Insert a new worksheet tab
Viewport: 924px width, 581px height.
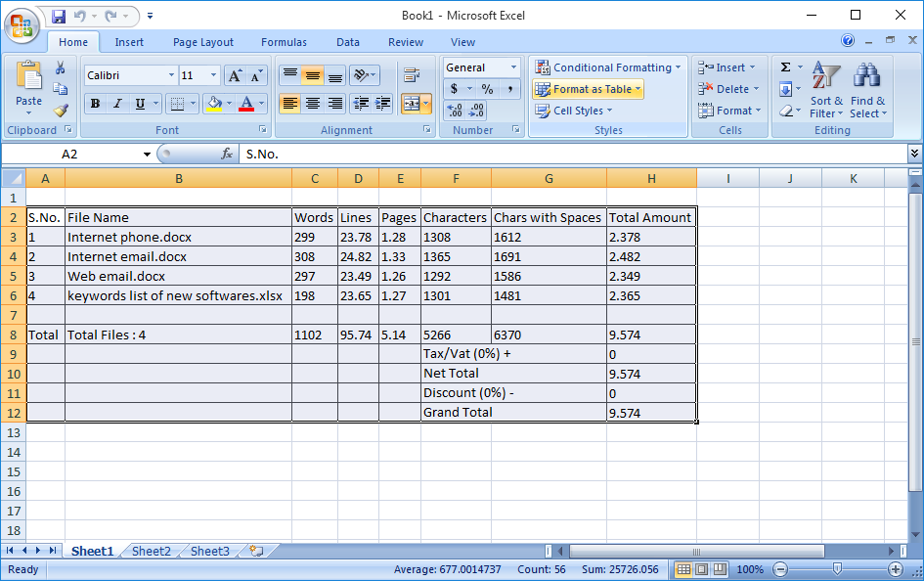[256, 551]
